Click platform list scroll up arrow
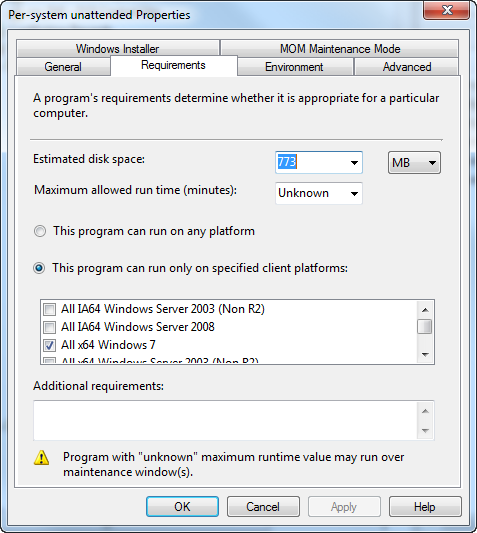The width and height of the screenshot is (477, 533). click(x=425, y=310)
